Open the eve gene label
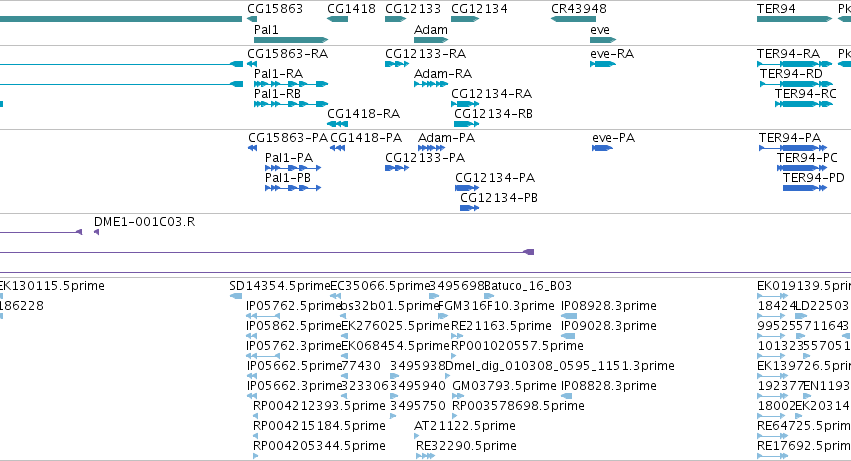Viewport: 851px width, 461px height. pyautogui.click(x=600, y=29)
